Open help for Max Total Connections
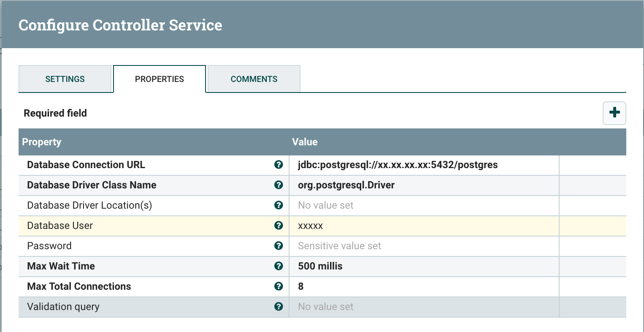This screenshot has height=332, width=644. (x=279, y=286)
